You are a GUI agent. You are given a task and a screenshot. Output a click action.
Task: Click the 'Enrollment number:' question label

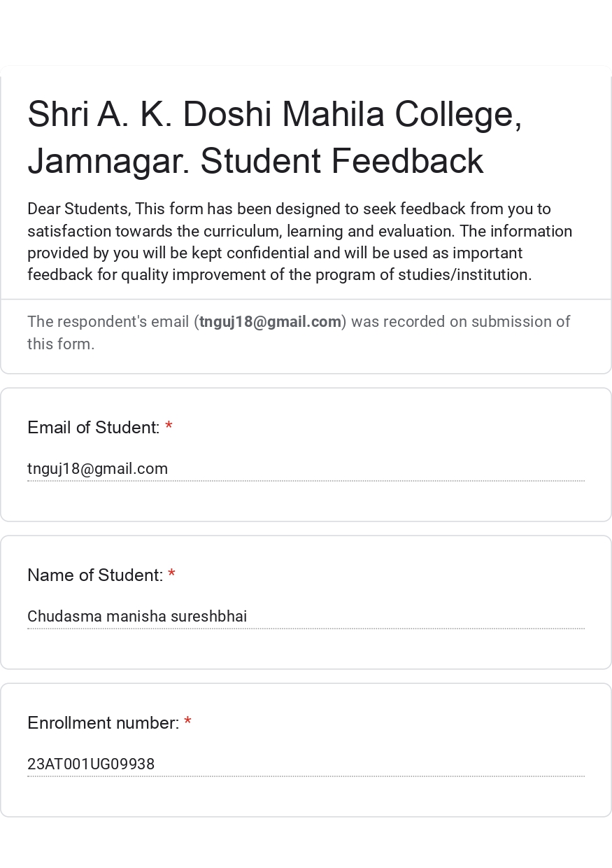103,723
